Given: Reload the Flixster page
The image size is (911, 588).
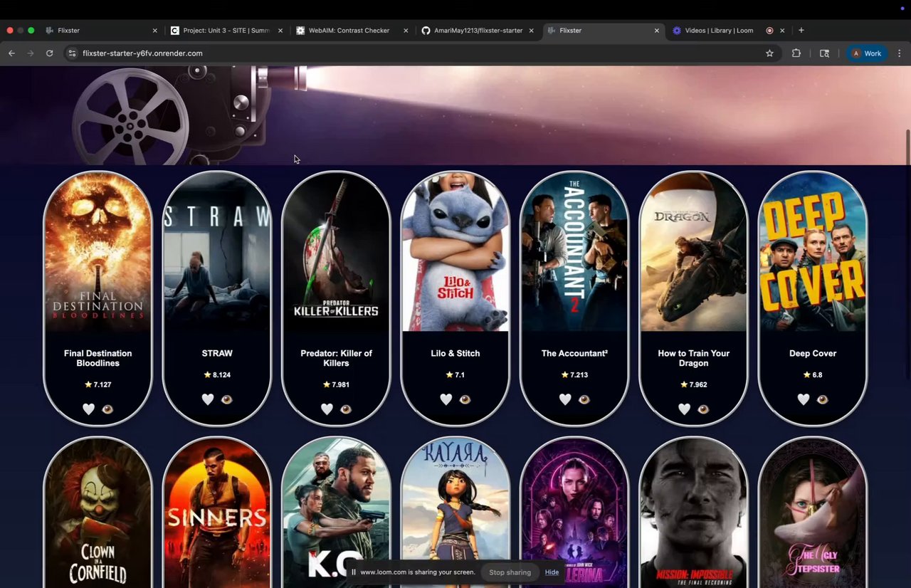Looking at the screenshot, I should (x=50, y=53).
